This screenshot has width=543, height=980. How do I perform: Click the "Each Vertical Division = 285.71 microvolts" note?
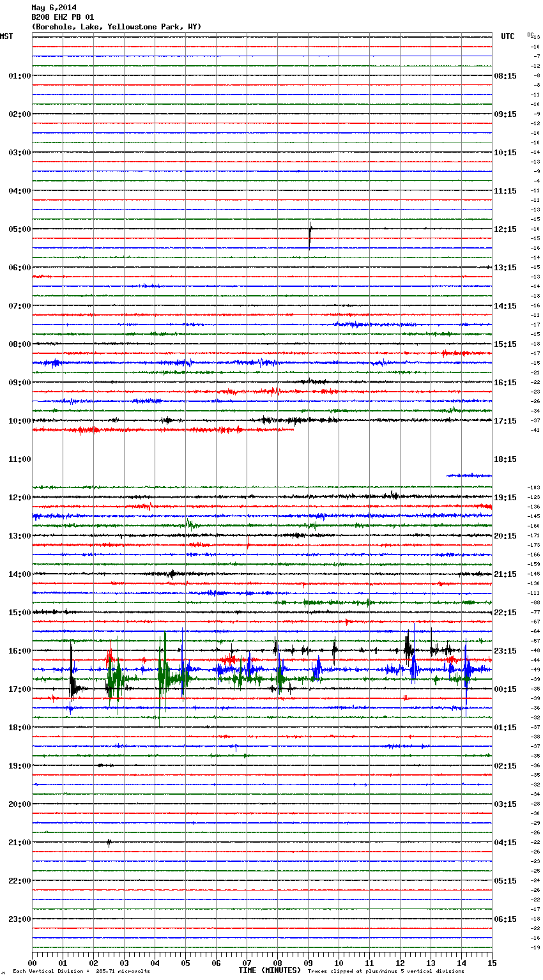81,971
